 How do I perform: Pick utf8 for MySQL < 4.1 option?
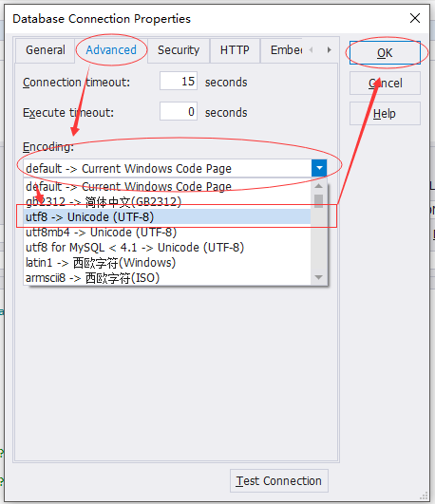[x=167, y=247]
